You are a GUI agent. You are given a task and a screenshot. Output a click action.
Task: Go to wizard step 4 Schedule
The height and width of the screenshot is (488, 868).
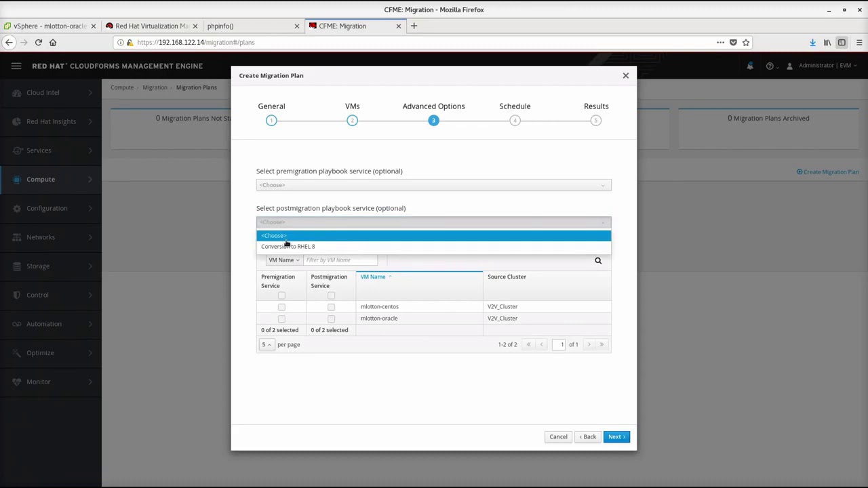point(515,120)
